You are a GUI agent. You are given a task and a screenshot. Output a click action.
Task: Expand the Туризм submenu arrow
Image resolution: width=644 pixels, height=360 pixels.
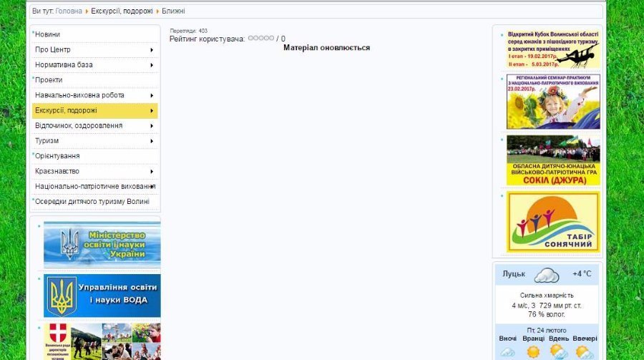point(152,141)
